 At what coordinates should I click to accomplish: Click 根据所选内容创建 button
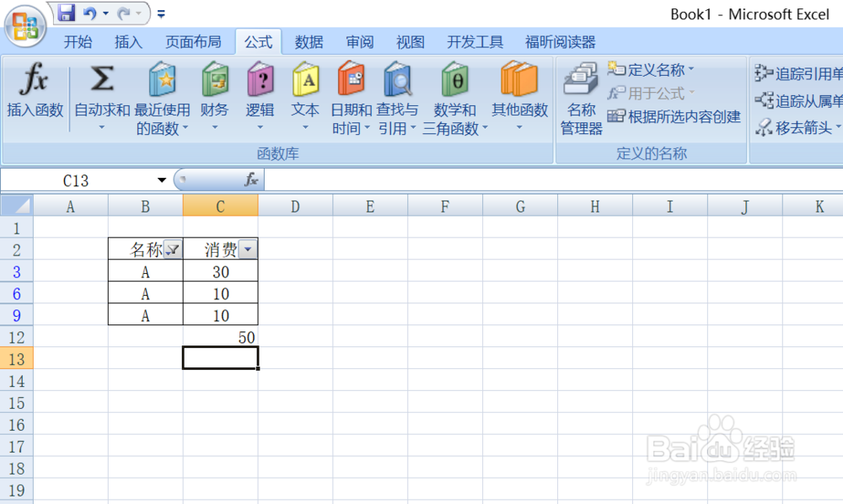pos(683,114)
